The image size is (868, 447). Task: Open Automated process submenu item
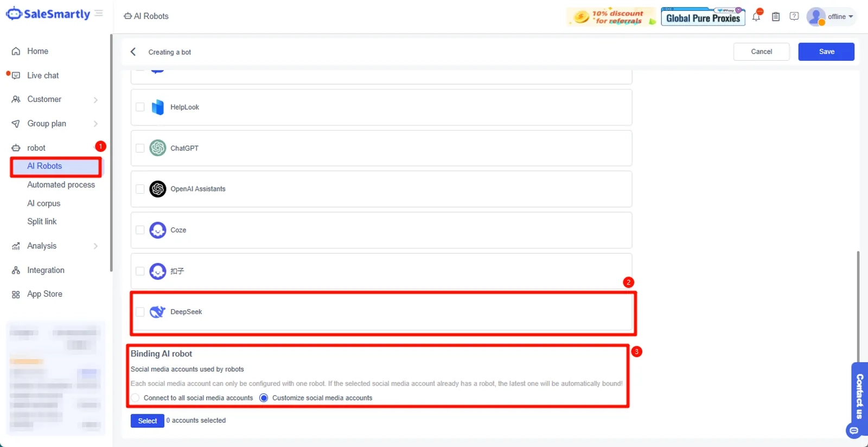coord(61,184)
